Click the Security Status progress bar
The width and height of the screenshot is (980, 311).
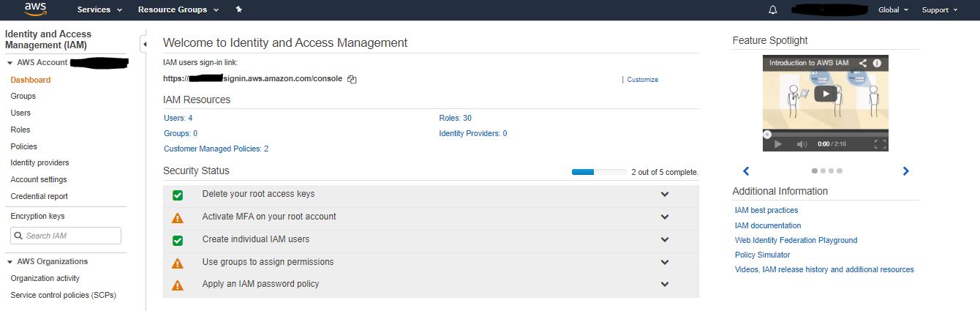tap(599, 172)
